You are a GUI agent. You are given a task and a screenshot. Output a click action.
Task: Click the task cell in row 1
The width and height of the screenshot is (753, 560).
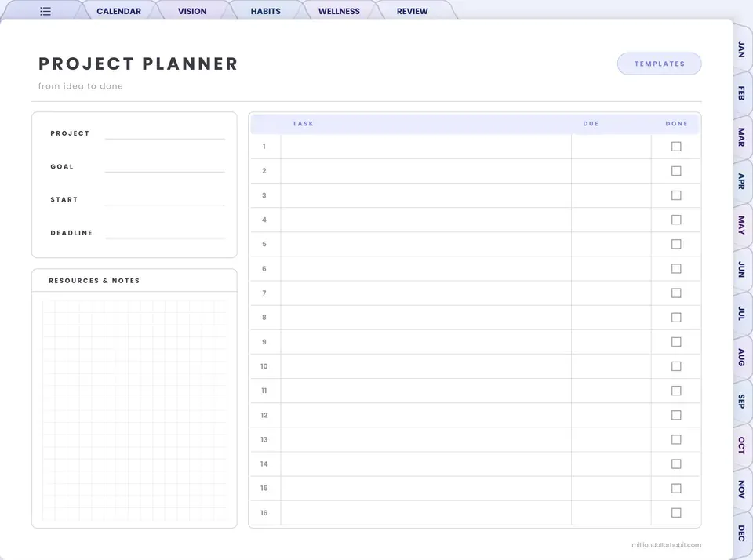coord(426,147)
